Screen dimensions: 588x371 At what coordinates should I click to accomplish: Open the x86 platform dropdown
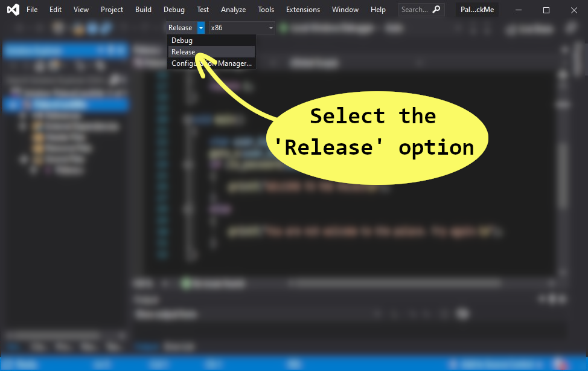click(241, 28)
